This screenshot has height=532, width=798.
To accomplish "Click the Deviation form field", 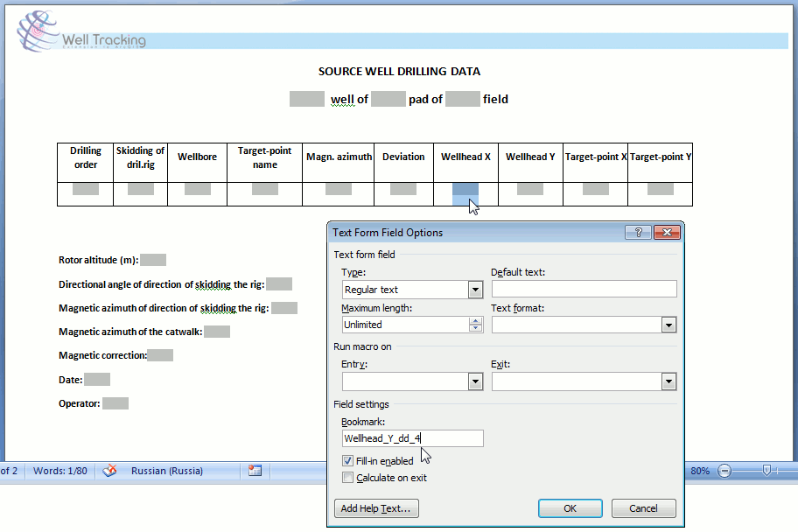I will pyautogui.click(x=403, y=189).
